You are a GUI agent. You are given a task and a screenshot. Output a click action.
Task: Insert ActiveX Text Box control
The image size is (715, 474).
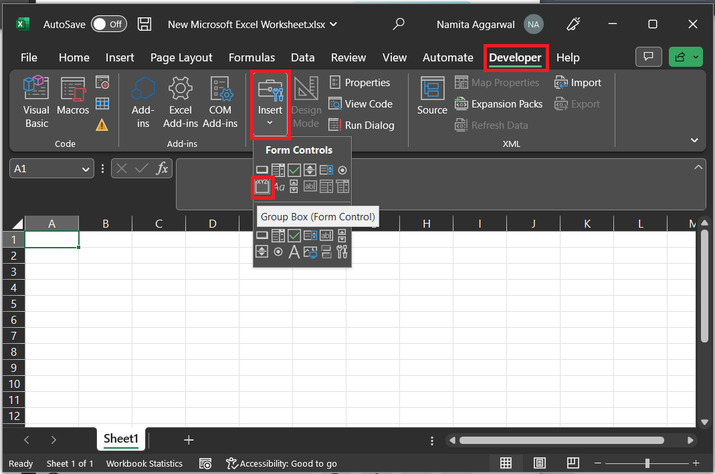click(x=326, y=235)
